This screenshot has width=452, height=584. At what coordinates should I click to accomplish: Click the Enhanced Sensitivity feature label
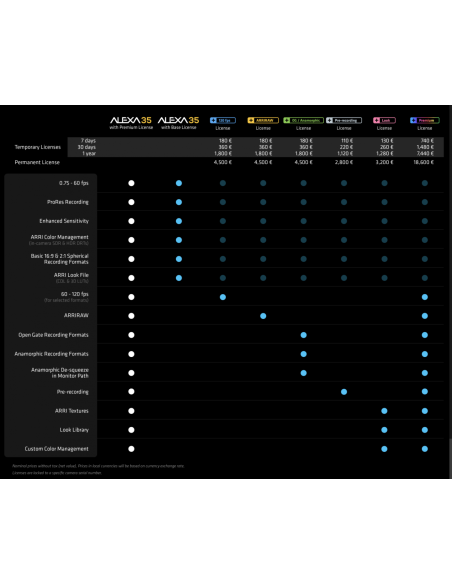tap(64, 221)
